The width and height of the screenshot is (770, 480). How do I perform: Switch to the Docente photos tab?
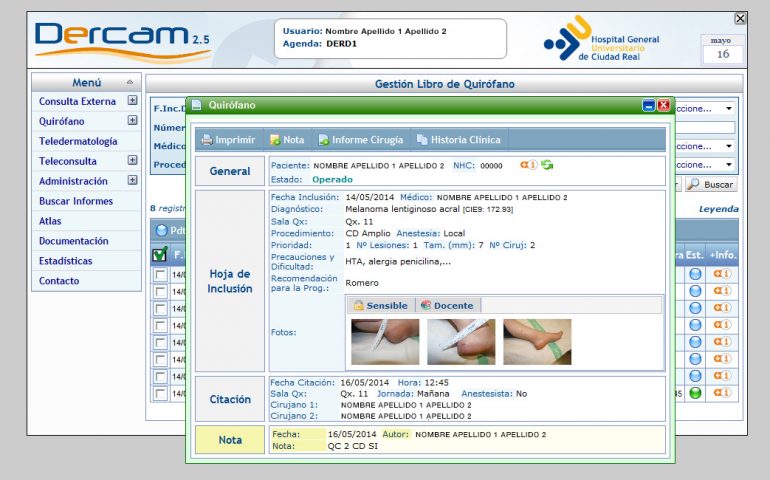click(x=446, y=305)
